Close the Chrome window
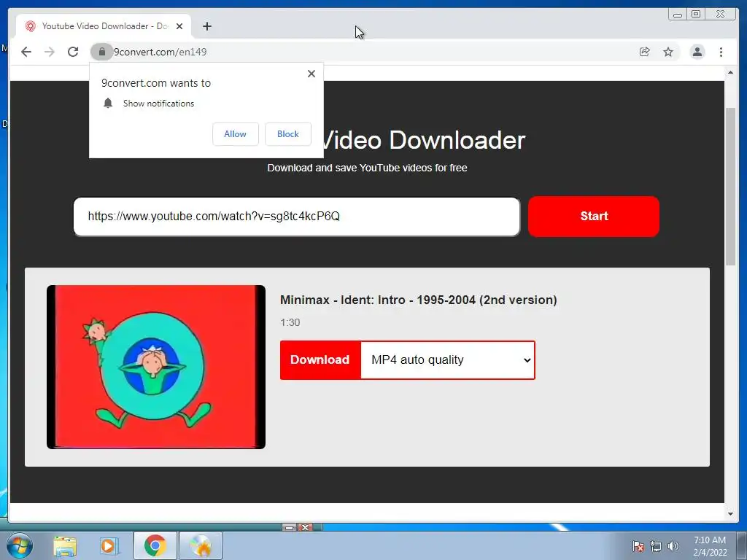Screen dimensions: 747x560 [x=721, y=15]
